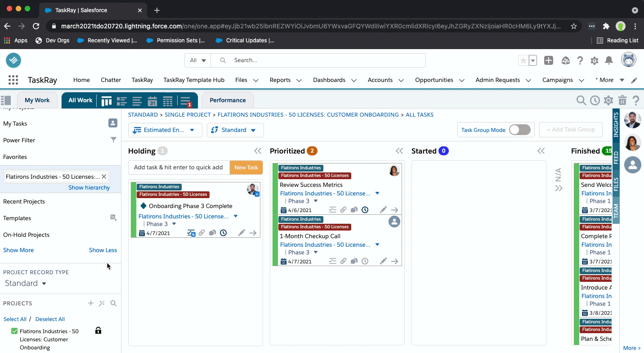Collapse the Prioritized column
The height and width of the screenshot is (353, 644).
[x=399, y=151]
